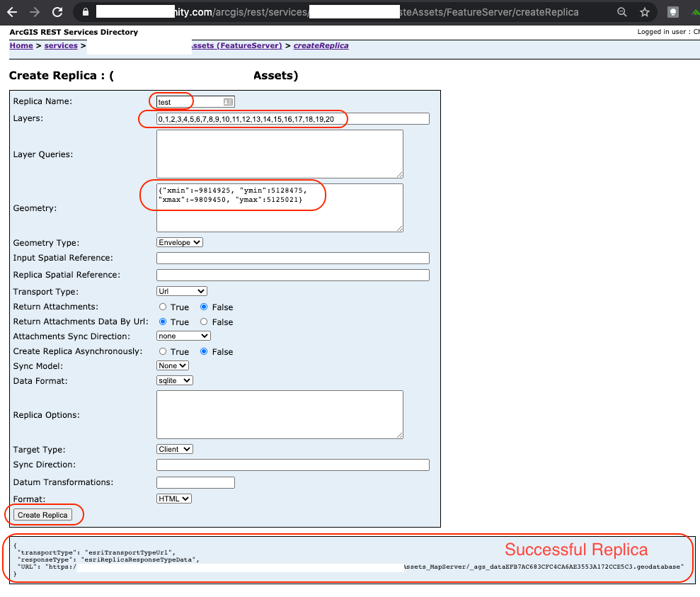Click the lock icon in the address bar
The height and width of the screenshot is (597, 700).
85,12
